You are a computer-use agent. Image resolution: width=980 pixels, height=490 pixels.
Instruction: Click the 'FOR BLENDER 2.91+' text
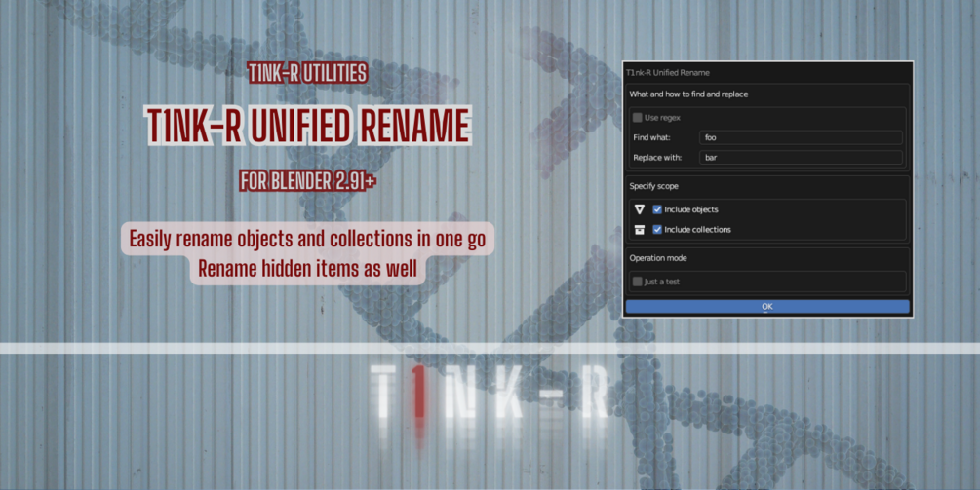[x=307, y=181]
